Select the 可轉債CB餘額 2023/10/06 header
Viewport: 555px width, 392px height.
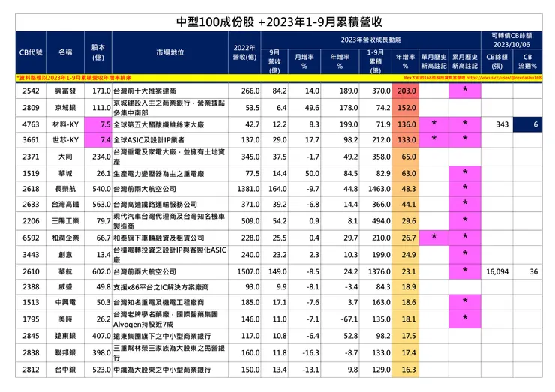click(511, 40)
